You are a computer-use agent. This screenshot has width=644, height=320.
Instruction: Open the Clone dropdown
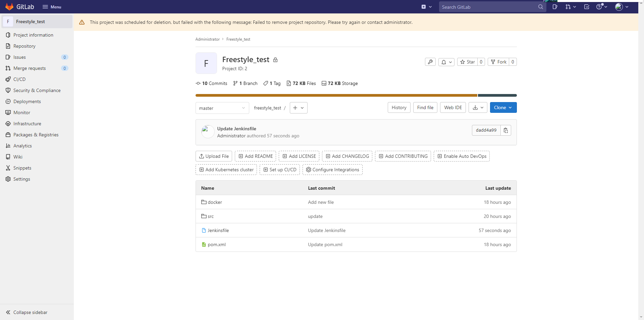pos(503,107)
